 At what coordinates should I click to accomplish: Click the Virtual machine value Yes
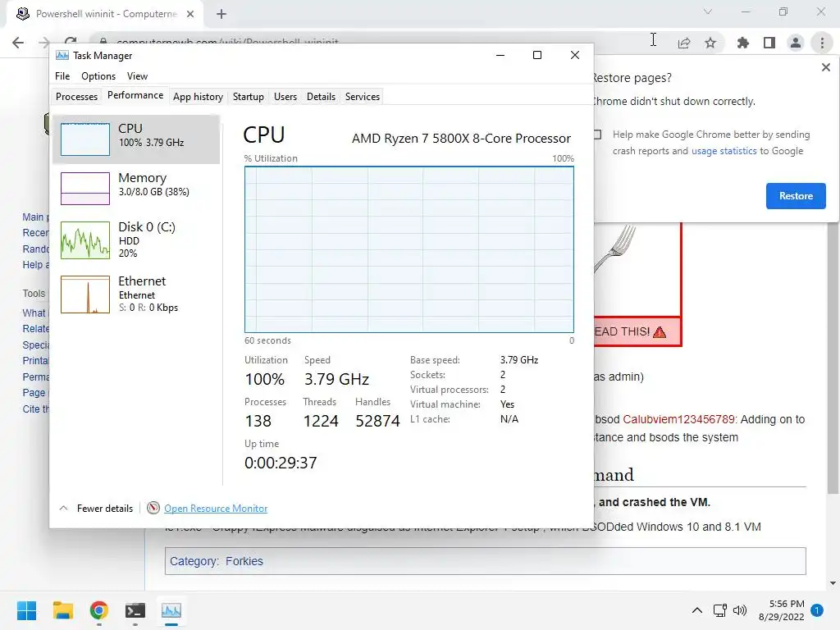507,404
